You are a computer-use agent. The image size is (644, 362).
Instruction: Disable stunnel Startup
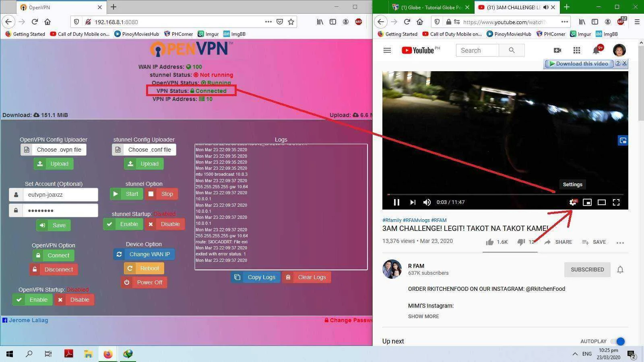[x=165, y=224]
